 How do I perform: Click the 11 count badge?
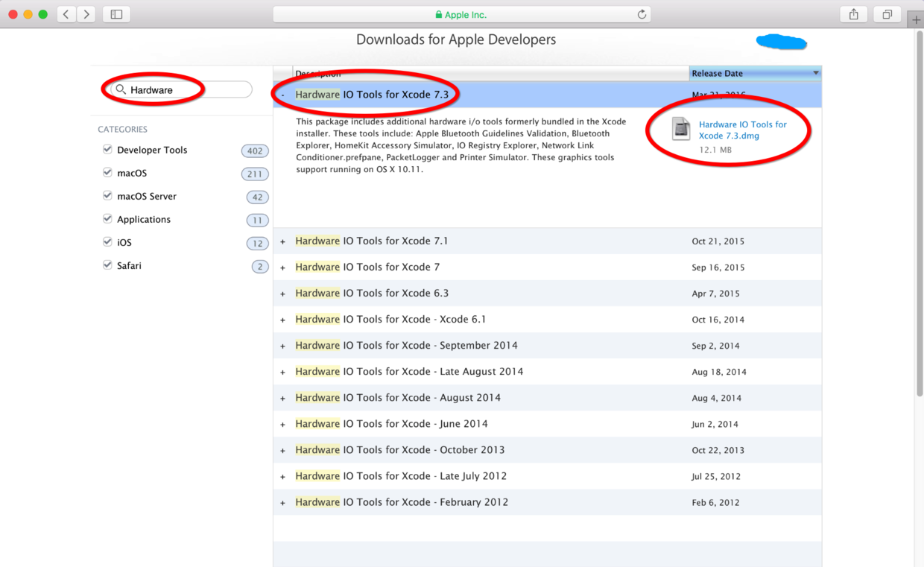click(258, 220)
